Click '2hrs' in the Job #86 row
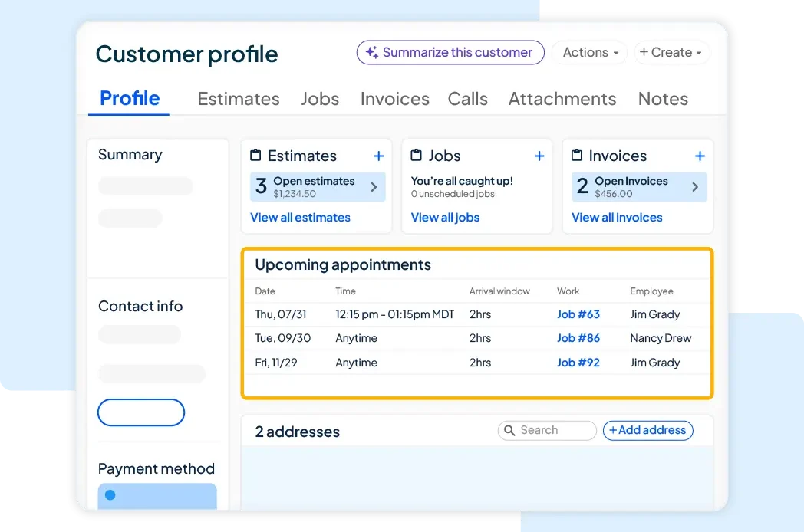804x532 pixels. pos(480,338)
